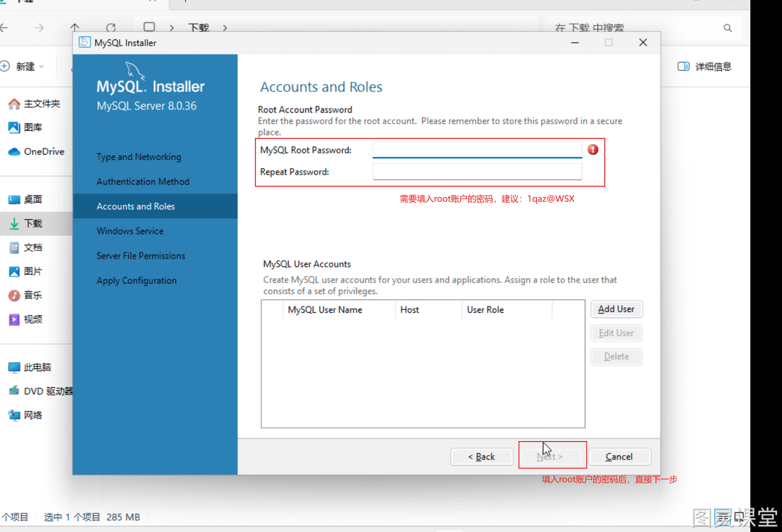782x532 pixels.
Task: Open 音乐 folder in Explorer sidebar
Action: tap(25, 295)
